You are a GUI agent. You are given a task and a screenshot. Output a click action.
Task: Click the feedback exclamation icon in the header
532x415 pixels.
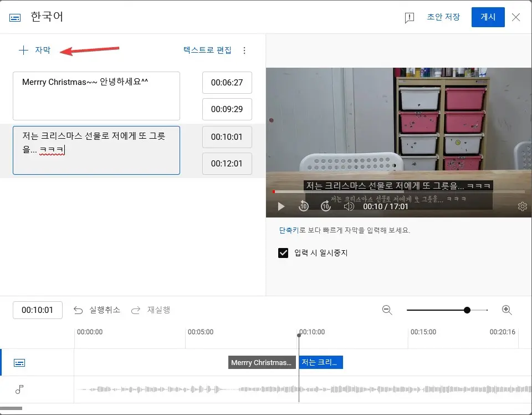(x=409, y=17)
